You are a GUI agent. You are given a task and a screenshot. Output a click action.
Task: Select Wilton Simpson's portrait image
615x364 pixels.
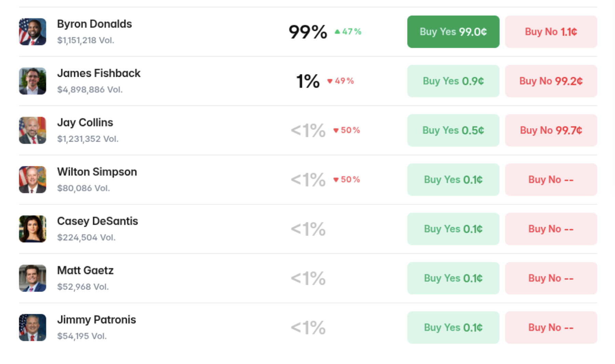pyautogui.click(x=32, y=180)
